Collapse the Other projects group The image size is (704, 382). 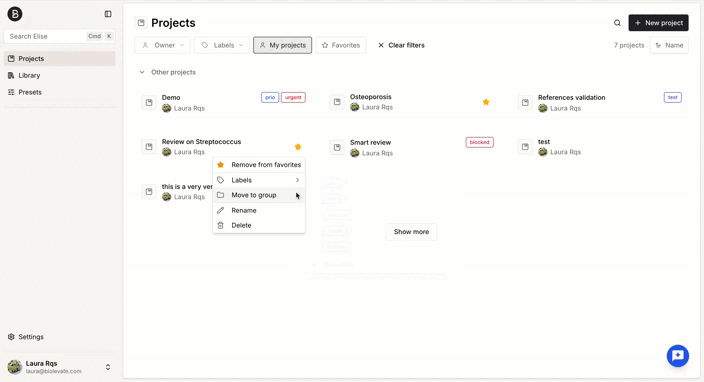142,72
